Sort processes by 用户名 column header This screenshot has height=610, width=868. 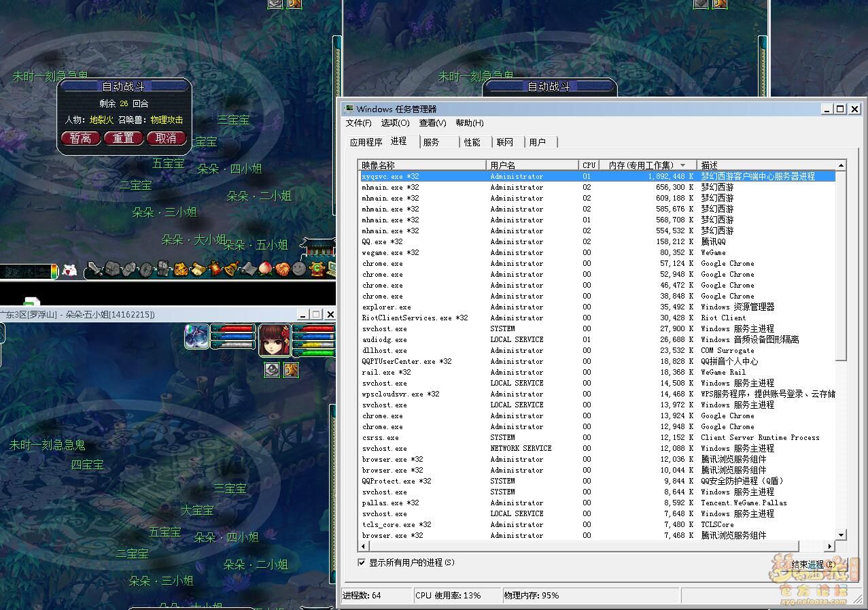[532, 165]
